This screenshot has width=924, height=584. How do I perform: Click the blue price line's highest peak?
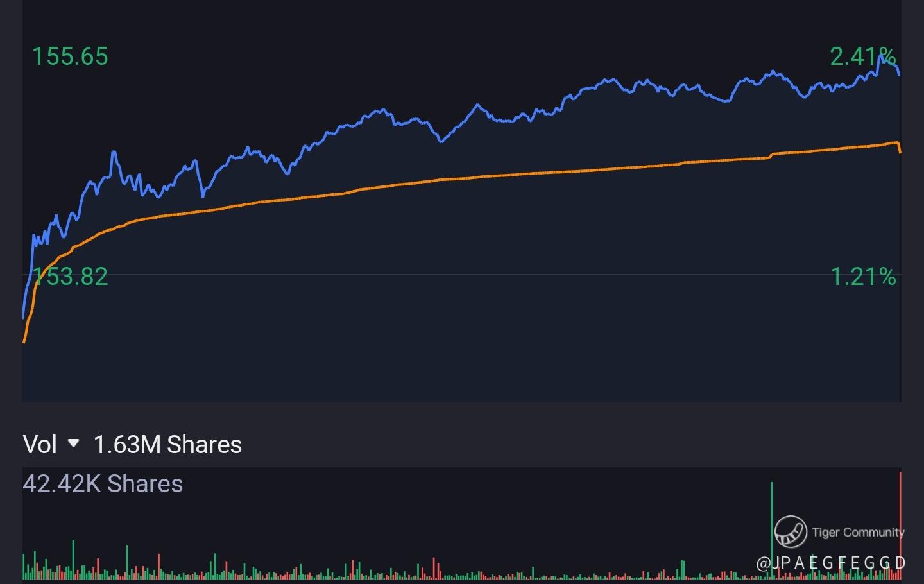click(x=880, y=55)
